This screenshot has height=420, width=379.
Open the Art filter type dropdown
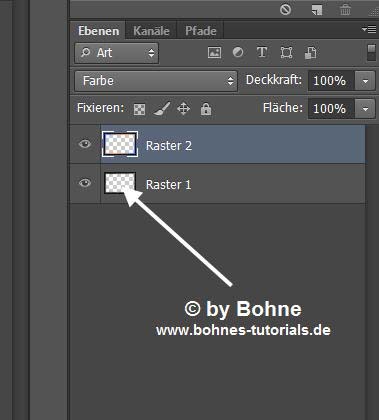click(117, 53)
